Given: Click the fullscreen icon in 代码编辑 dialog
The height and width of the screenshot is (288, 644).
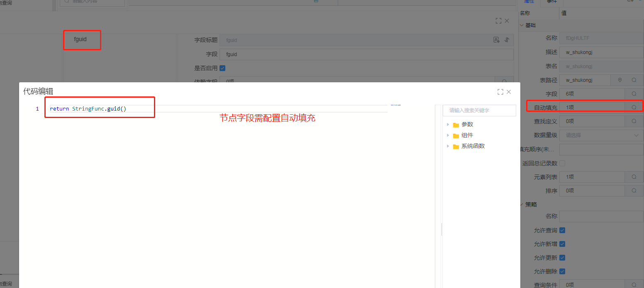Looking at the screenshot, I should coord(500,91).
